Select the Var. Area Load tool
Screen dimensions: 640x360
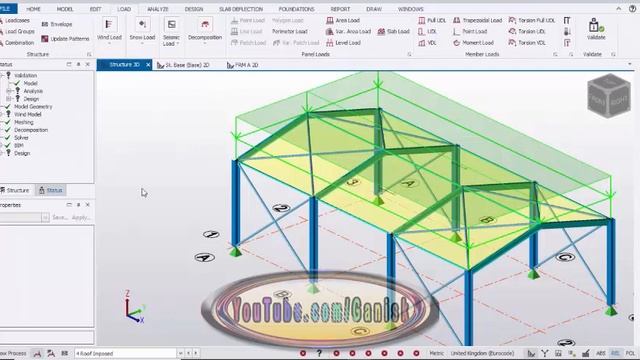coord(348,31)
